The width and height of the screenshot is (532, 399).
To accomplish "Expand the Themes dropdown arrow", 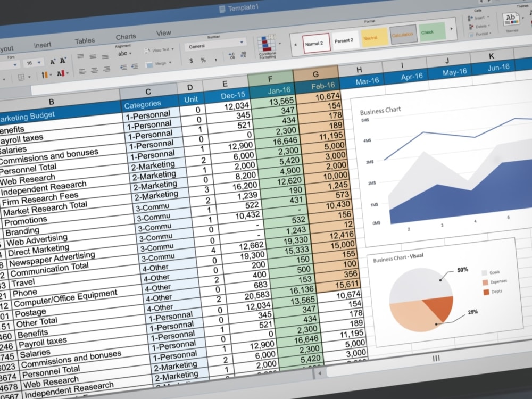I will tap(523, 18).
